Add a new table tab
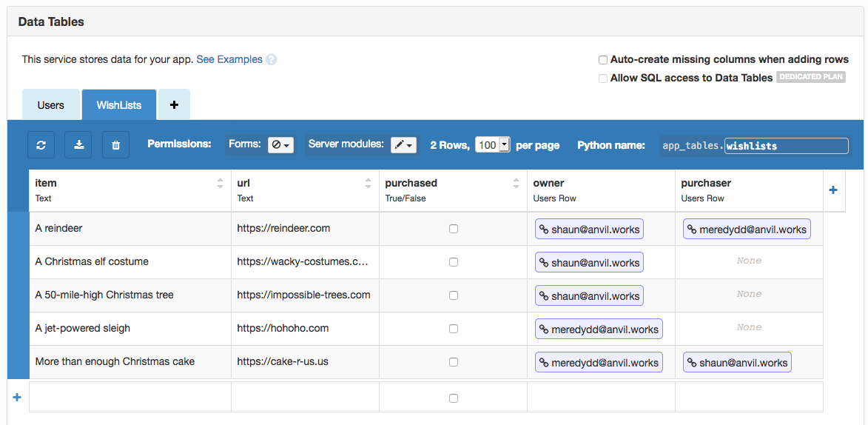 pos(174,105)
